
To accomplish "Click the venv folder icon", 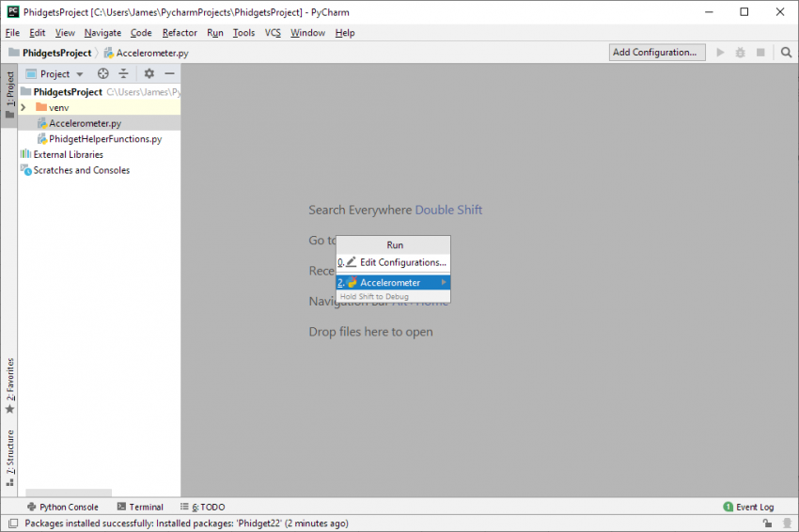I will point(41,107).
